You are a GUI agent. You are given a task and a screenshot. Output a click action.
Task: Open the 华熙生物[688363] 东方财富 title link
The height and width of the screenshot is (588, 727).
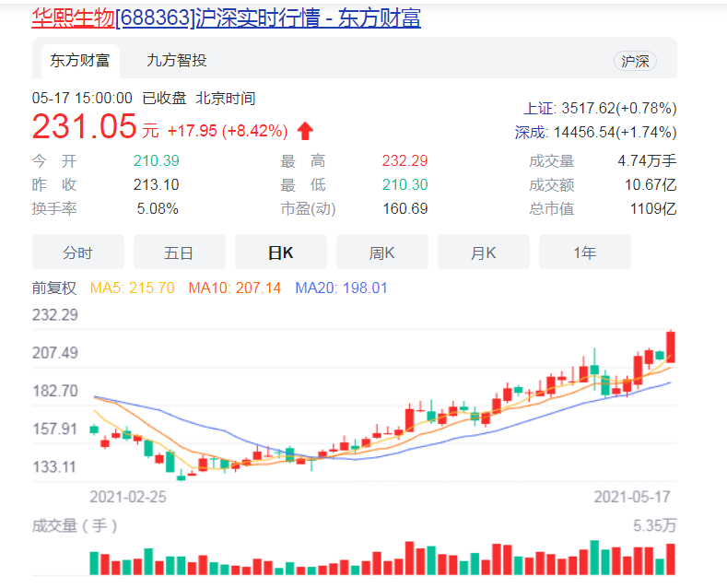coord(227,18)
